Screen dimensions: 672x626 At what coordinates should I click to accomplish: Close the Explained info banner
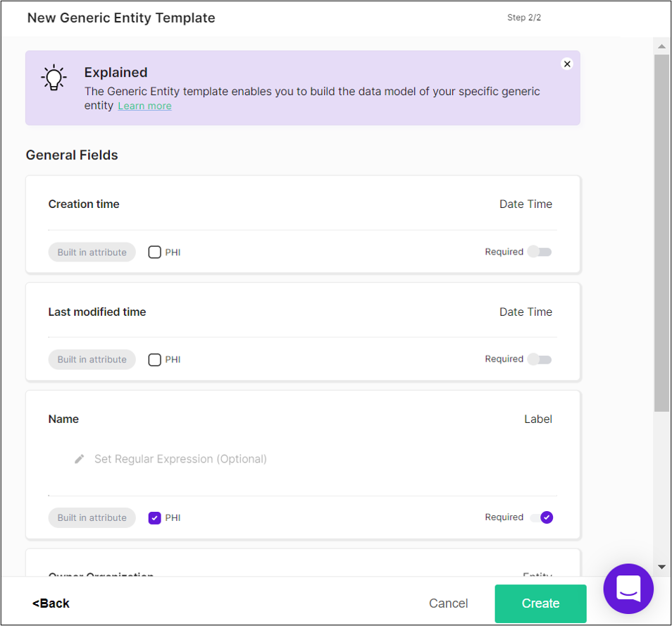[566, 64]
